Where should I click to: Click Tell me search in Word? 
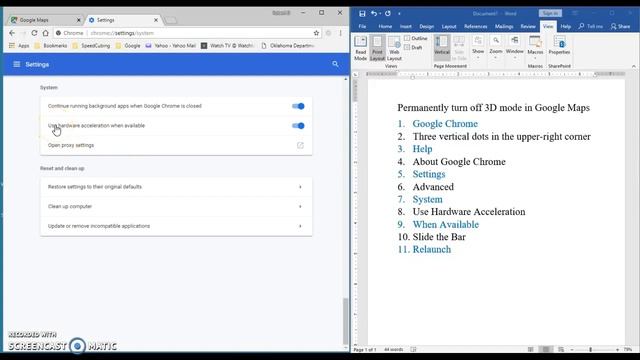coord(591,27)
